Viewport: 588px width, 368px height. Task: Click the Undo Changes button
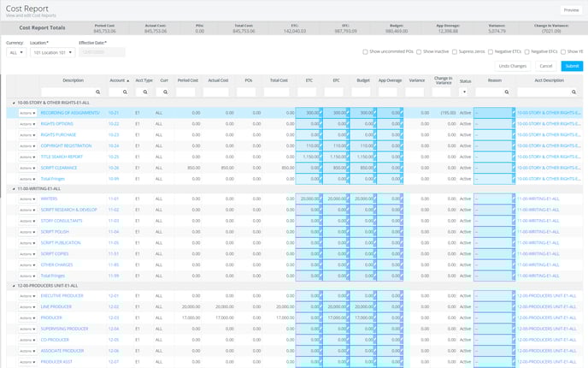pos(512,66)
